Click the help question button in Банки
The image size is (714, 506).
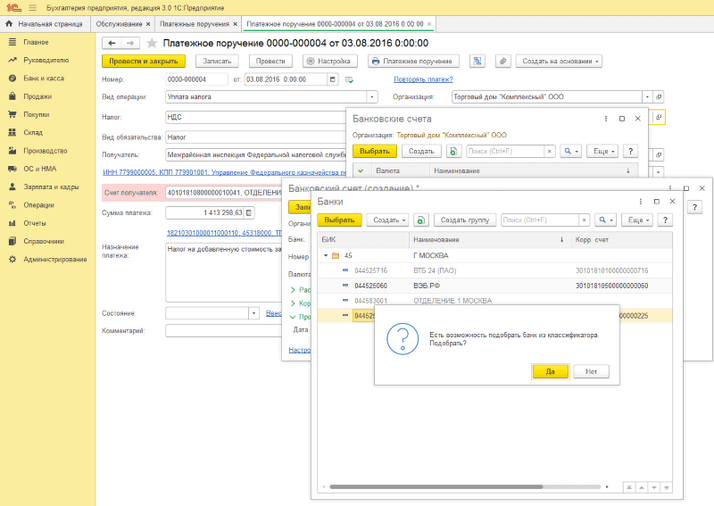(x=664, y=220)
